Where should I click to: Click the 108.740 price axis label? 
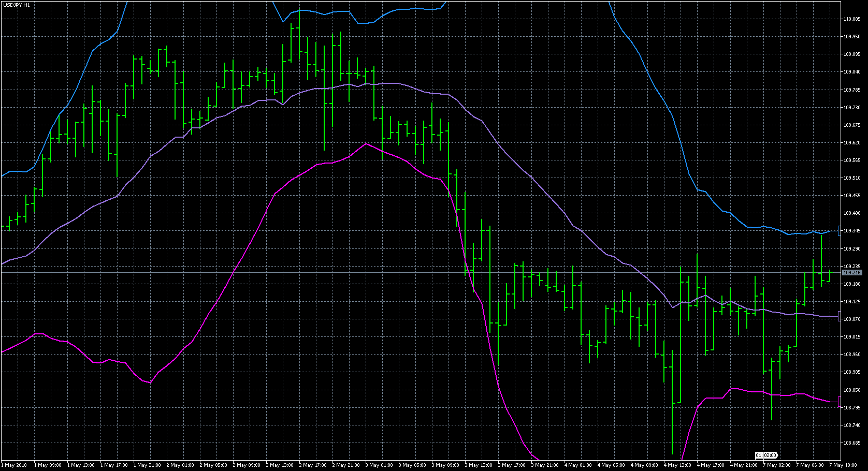click(852, 425)
